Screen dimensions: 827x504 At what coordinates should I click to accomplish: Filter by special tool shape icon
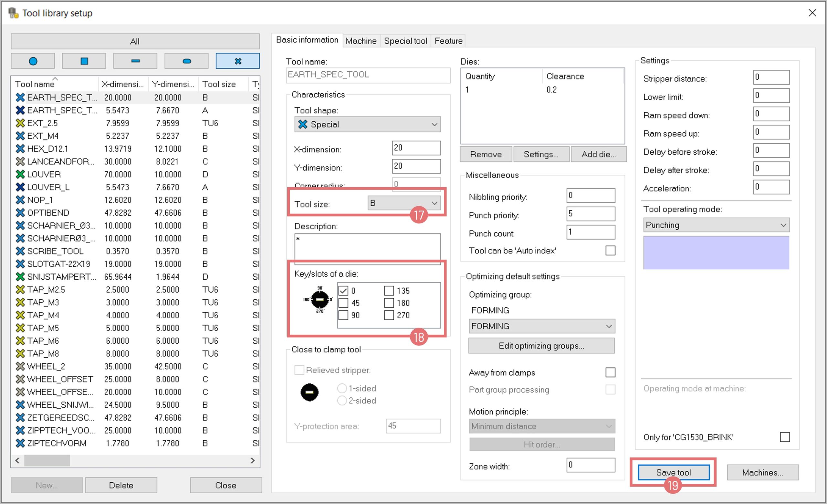pyautogui.click(x=238, y=61)
